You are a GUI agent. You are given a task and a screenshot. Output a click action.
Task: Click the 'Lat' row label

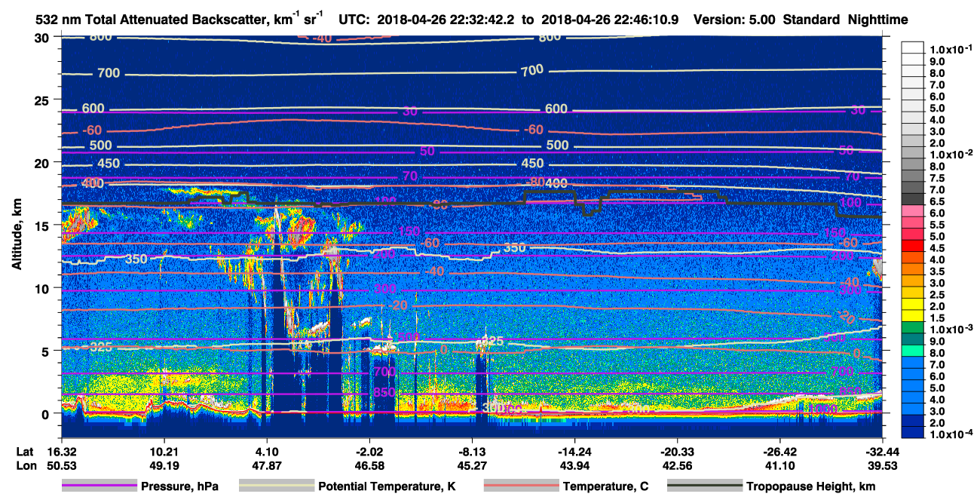coord(23,452)
